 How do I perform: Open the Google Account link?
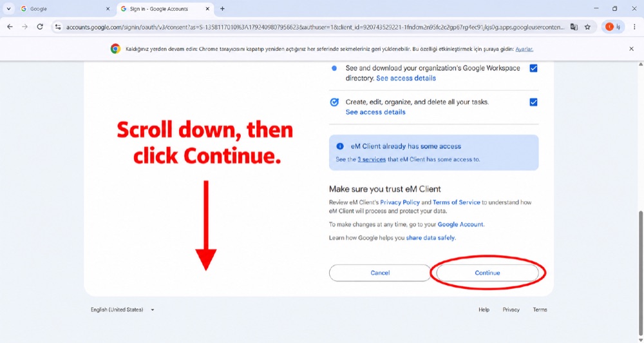point(460,224)
